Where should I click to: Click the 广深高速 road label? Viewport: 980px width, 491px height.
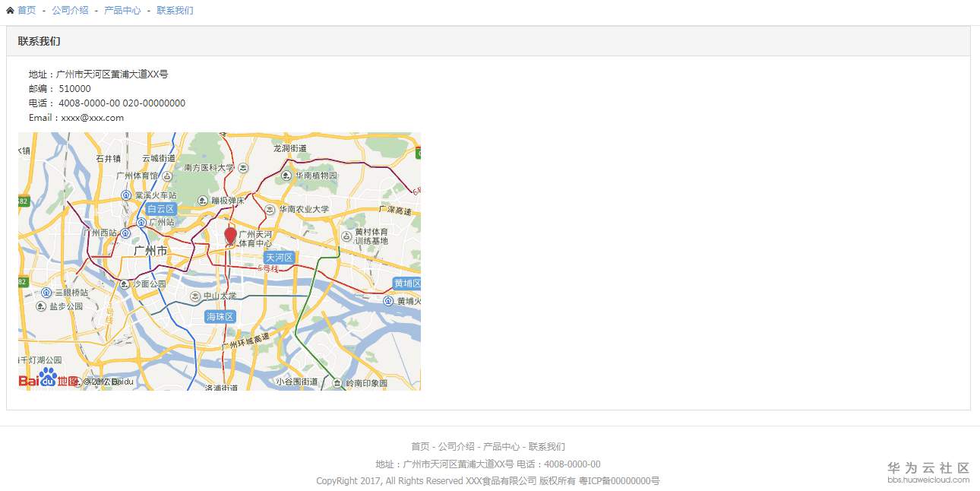tap(395, 211)
